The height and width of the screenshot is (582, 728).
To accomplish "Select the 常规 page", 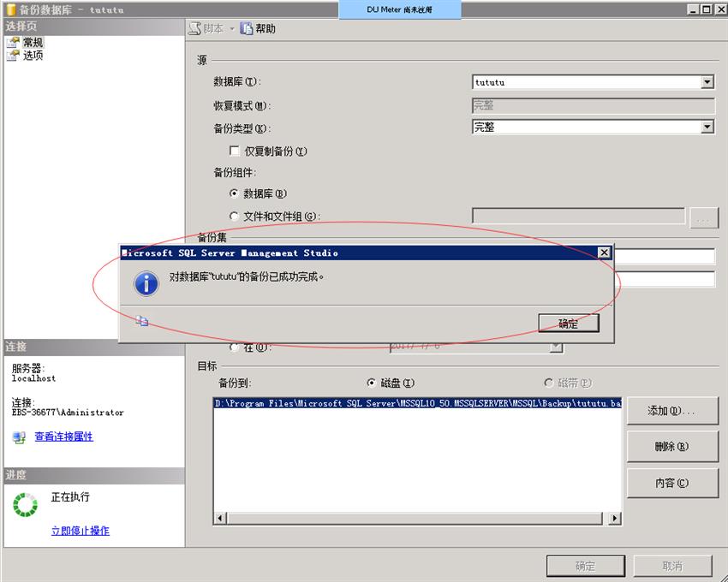I will coord(33,42).
